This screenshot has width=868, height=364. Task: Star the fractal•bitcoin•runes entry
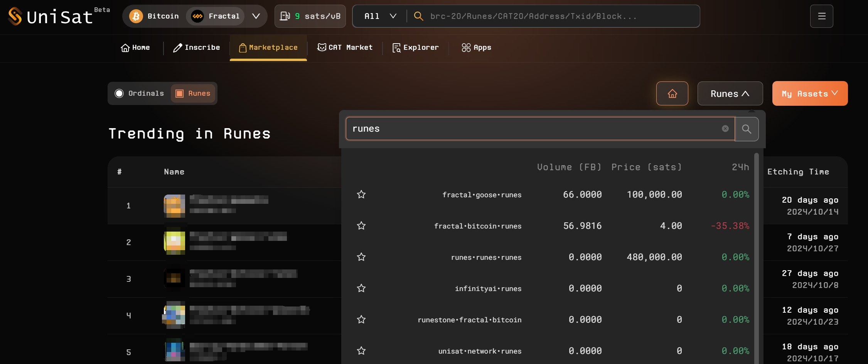pos(361,226)
